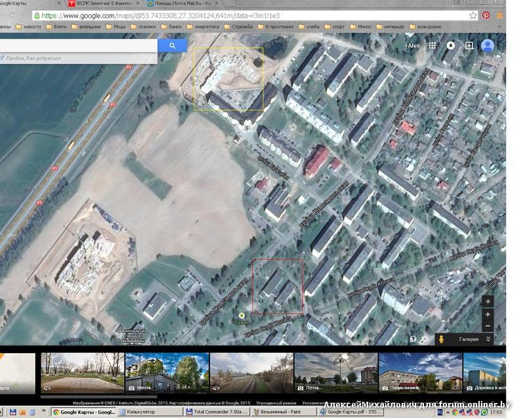Open the Chrome menu icon
Viewport: 525px width, 420px height.
point(499,15)
